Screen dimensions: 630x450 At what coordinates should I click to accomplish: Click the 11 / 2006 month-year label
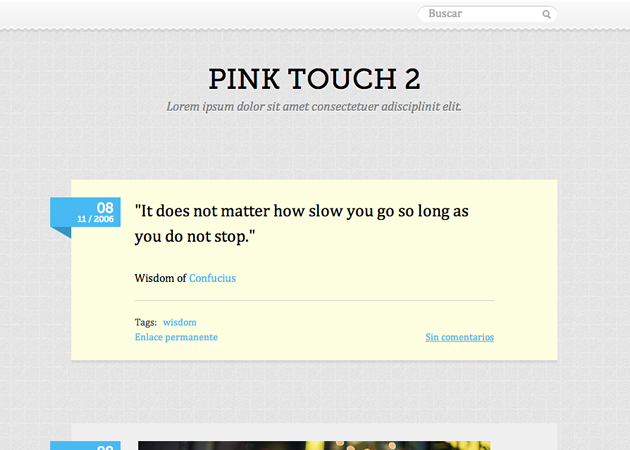96,218
